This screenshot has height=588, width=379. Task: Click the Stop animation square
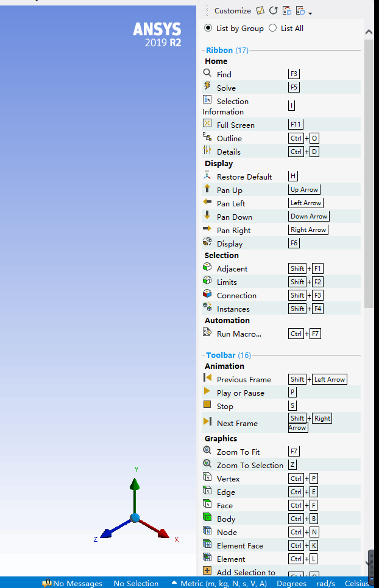(x=207, y=404)
